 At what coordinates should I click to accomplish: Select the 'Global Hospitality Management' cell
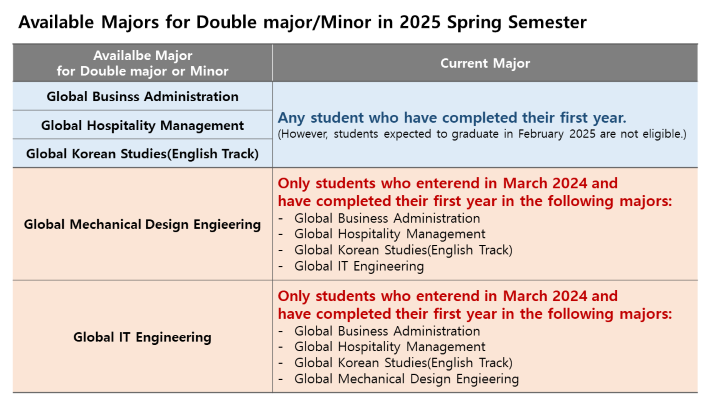(x=142, y=125)
